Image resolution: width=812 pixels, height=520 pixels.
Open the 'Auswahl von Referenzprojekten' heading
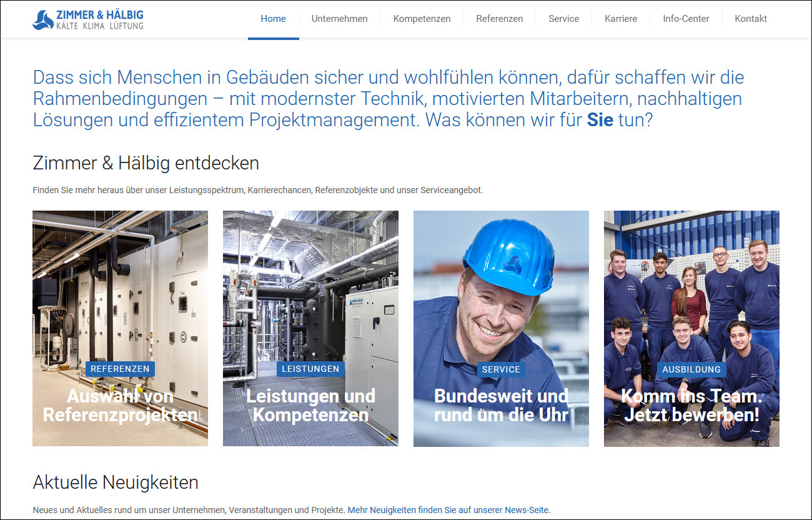(120, 406)
